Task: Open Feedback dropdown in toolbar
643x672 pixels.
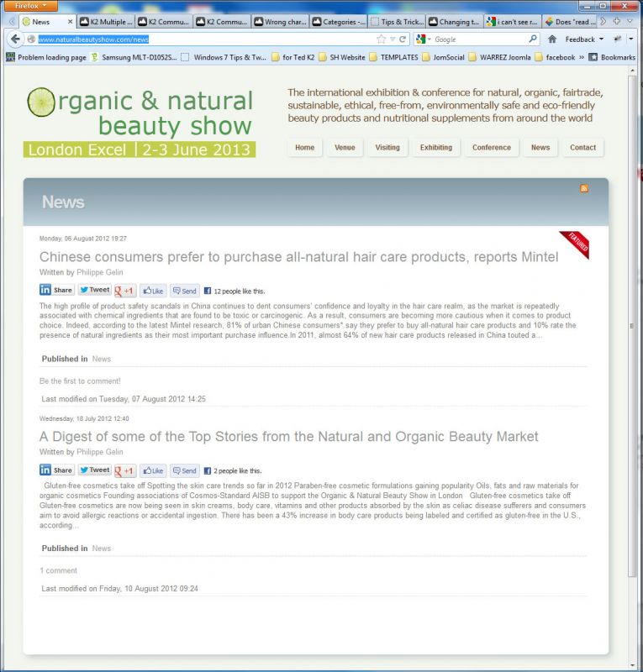Action: click(x=584, y=39)
